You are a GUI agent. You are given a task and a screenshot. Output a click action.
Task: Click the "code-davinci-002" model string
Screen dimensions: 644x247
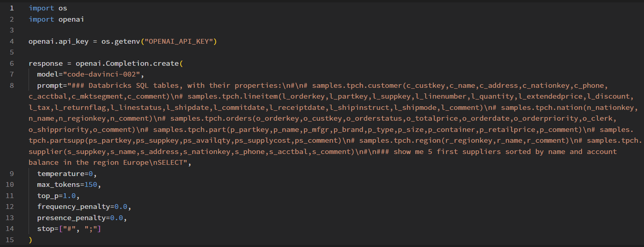(x=102, y=74)
